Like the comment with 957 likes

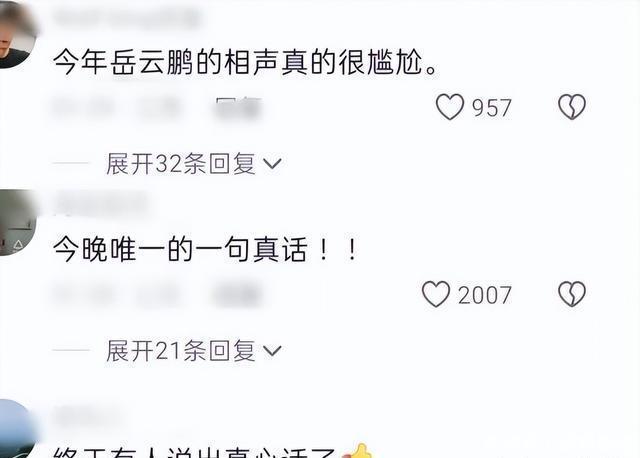450,107
